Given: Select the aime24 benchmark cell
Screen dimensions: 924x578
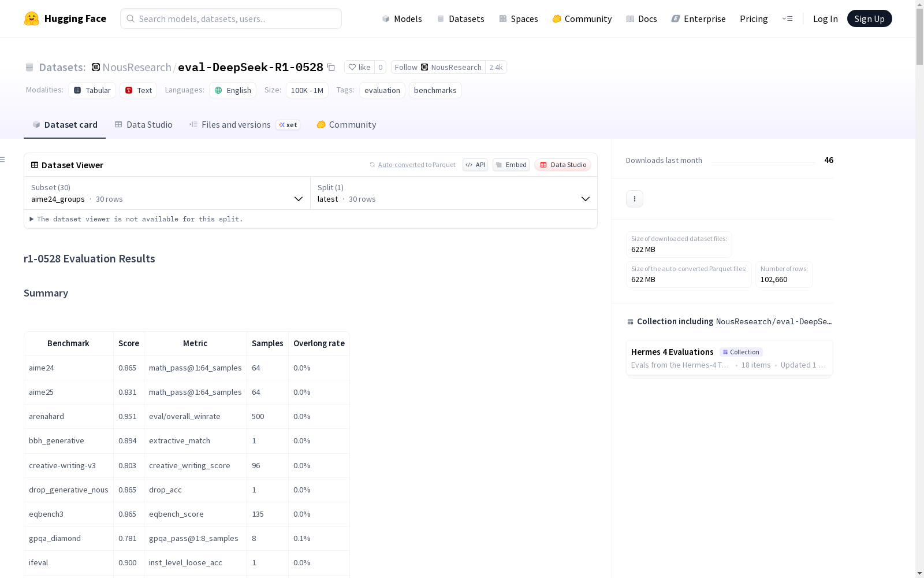Looking at the screenshot, I should [69, 368].
